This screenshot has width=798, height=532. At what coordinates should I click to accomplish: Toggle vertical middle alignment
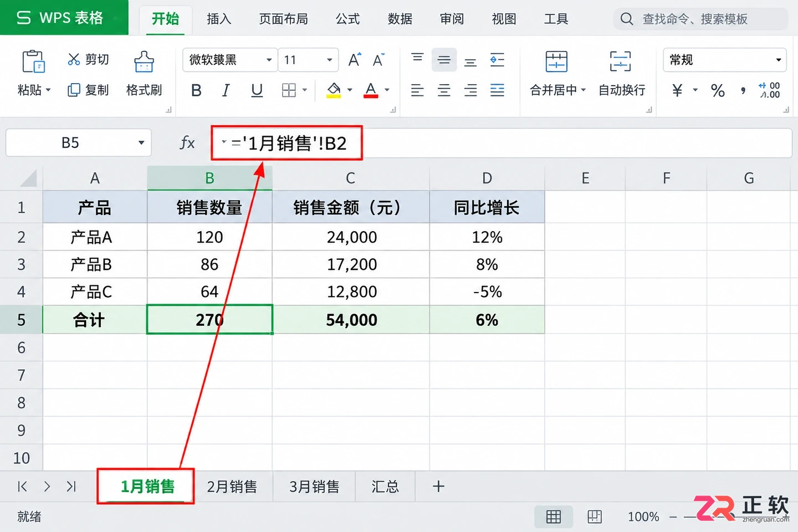444,60
